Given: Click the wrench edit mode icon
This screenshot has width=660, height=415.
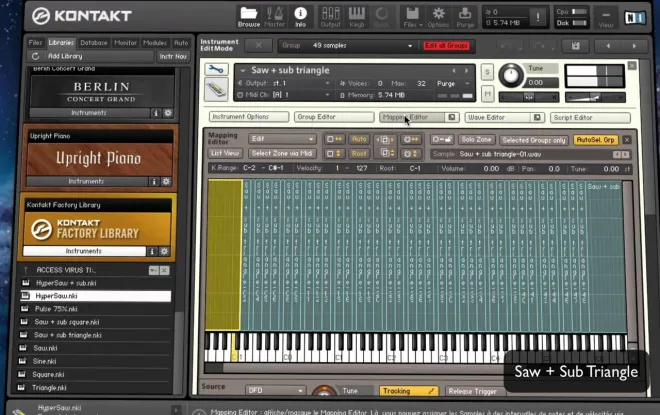Looking at the screenshot, I should (216, 69).
